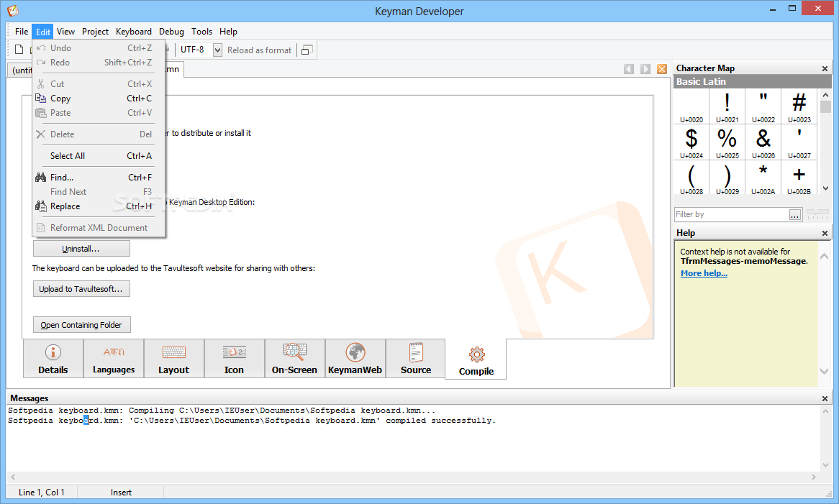
Task: Close the Character Map panel
Action: pyautogui.click(x=825, y=68)
